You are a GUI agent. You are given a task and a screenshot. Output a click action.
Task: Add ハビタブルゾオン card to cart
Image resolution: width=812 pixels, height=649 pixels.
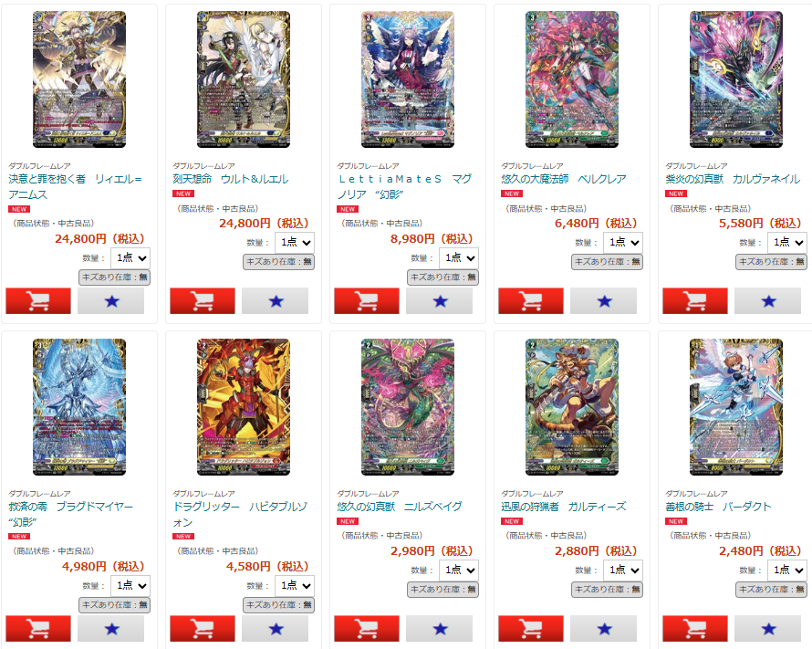(203, 628)
